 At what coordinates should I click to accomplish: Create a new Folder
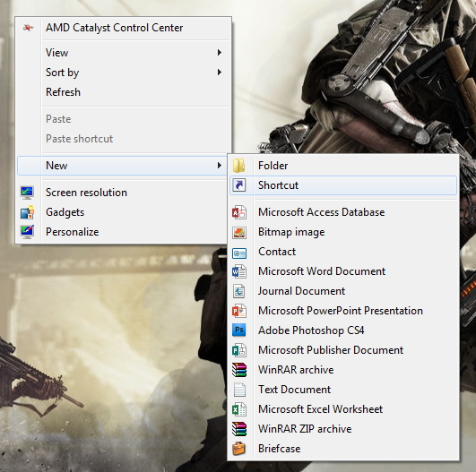[x=343, y=166]
